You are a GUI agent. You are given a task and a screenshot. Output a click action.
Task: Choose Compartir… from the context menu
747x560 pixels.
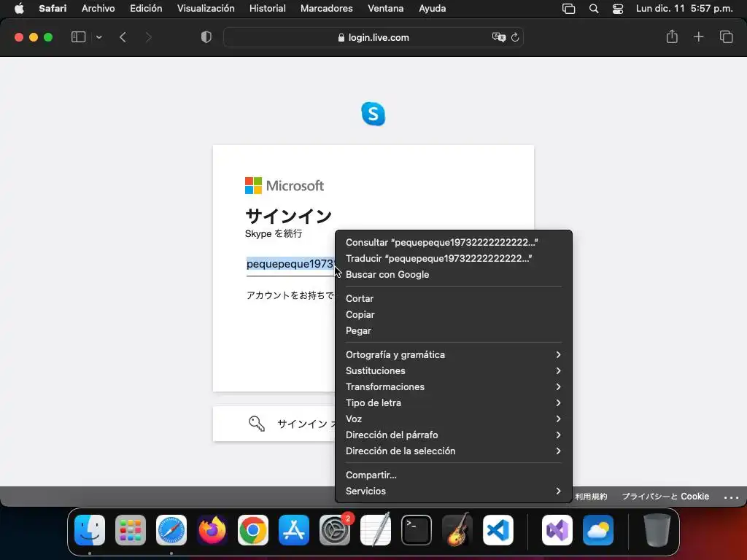[454, 475]
